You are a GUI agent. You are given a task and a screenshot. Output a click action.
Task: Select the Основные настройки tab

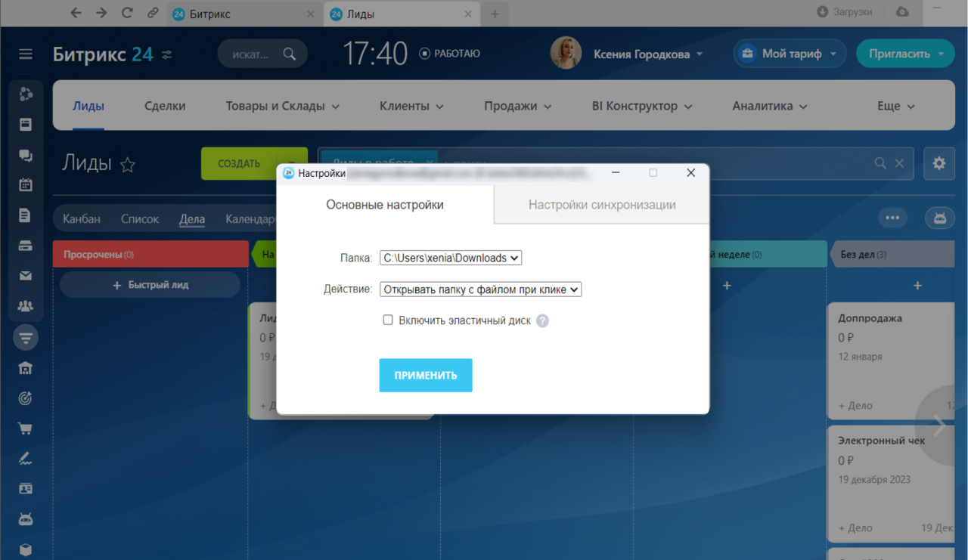[385, 205]
